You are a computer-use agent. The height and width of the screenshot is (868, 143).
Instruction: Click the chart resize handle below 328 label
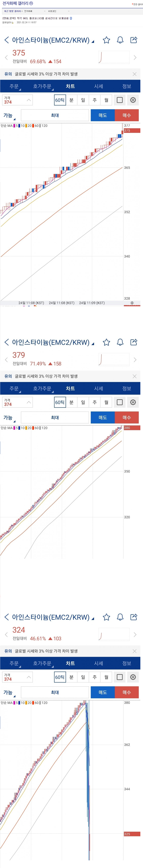pos(132,303)
